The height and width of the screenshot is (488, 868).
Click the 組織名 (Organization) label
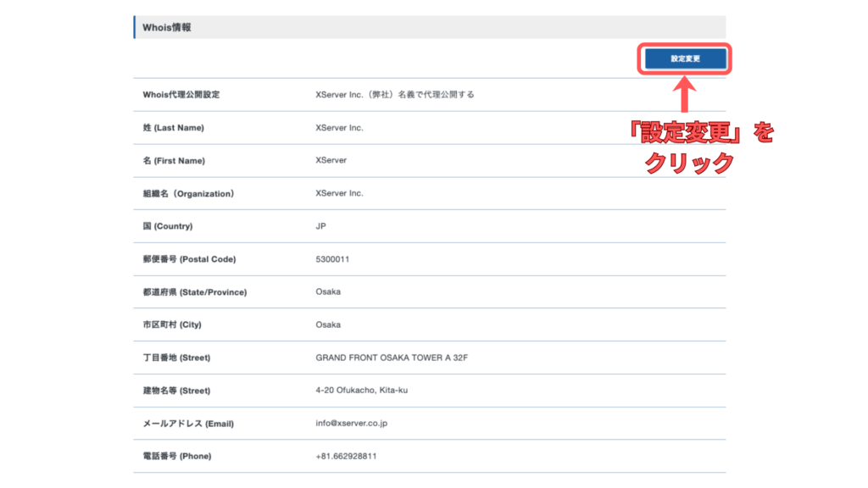(x=188, y=193)
